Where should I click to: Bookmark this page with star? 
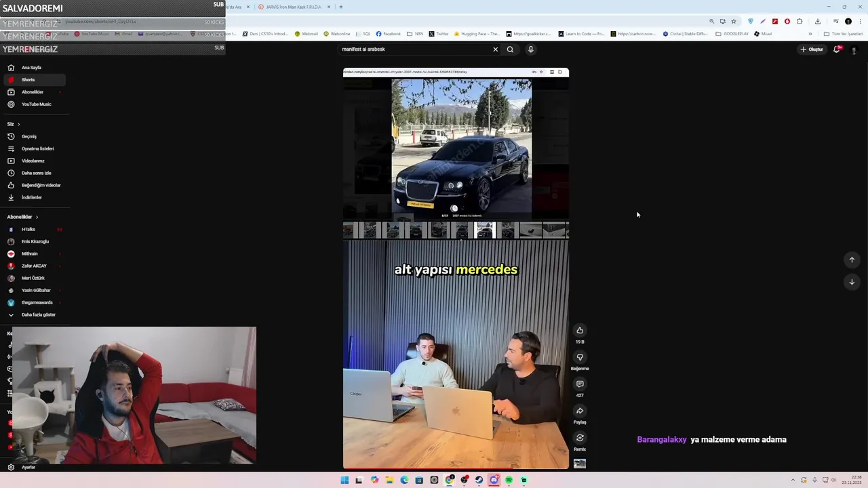734,21
